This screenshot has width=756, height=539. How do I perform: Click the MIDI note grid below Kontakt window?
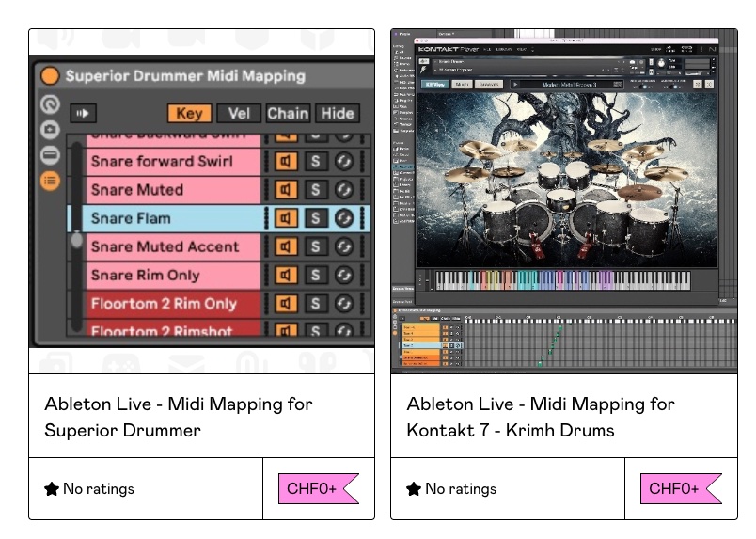tap(599, 344)
